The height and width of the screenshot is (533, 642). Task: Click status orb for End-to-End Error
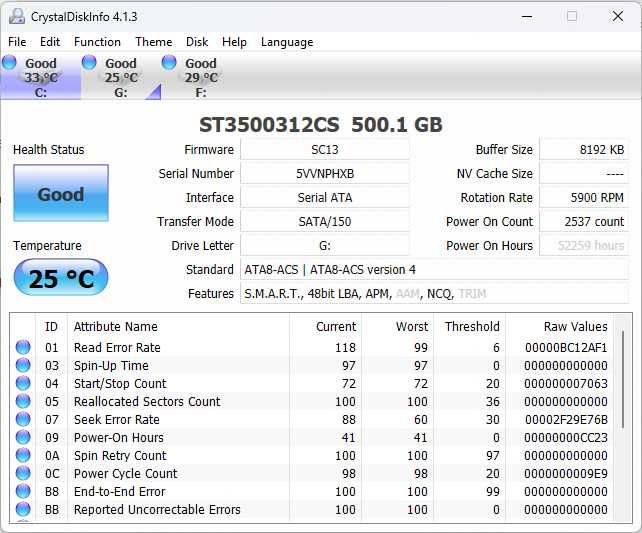coord(23,492)
